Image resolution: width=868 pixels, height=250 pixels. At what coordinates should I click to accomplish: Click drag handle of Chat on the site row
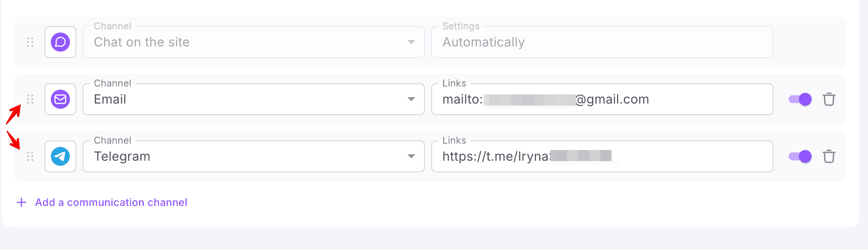(30, 42)
